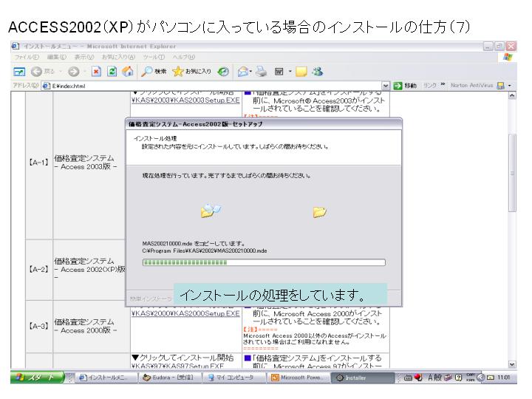Open dropdown arrow beside Back button
Viewport: 532px width, 399px height.
[61, 72]
